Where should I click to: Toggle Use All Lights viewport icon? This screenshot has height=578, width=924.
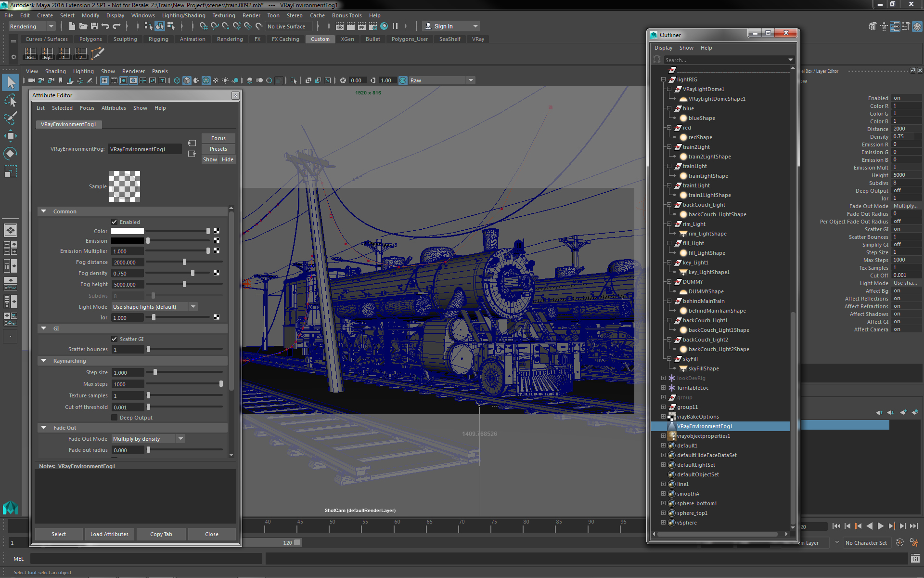click(225, 80)
